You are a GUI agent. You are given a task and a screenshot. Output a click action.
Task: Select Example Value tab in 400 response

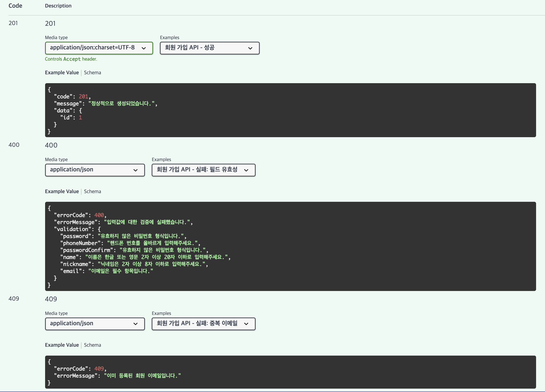click(62, 191)
